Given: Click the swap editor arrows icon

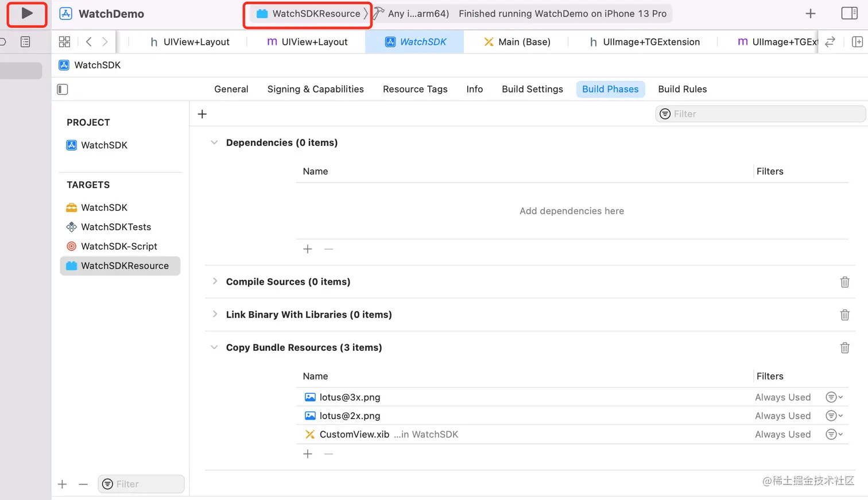Looking at the screenshot, I should pyautogui.click(x=830, y=42).
